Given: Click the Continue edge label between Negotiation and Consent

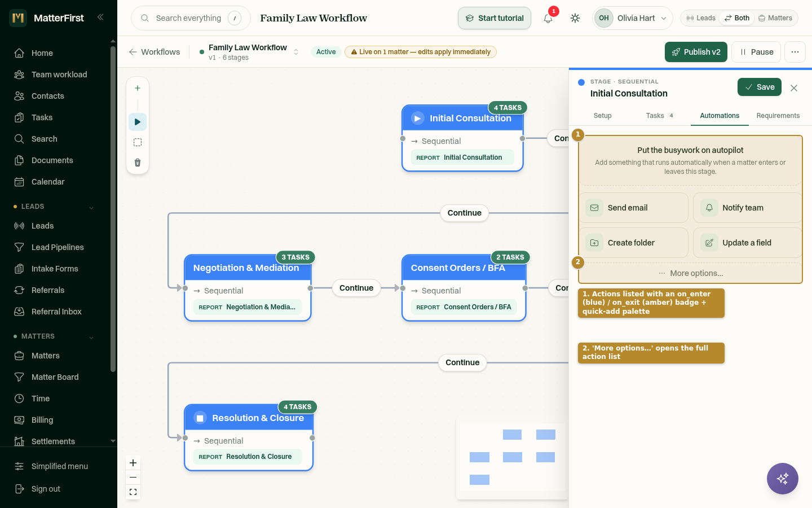Looking at the screenshot, I should pos(356,288).
